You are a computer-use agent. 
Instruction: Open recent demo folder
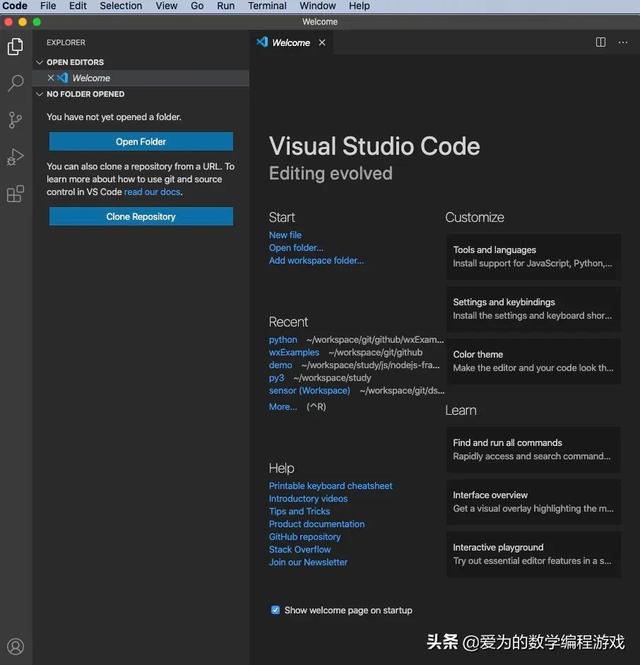280,365
